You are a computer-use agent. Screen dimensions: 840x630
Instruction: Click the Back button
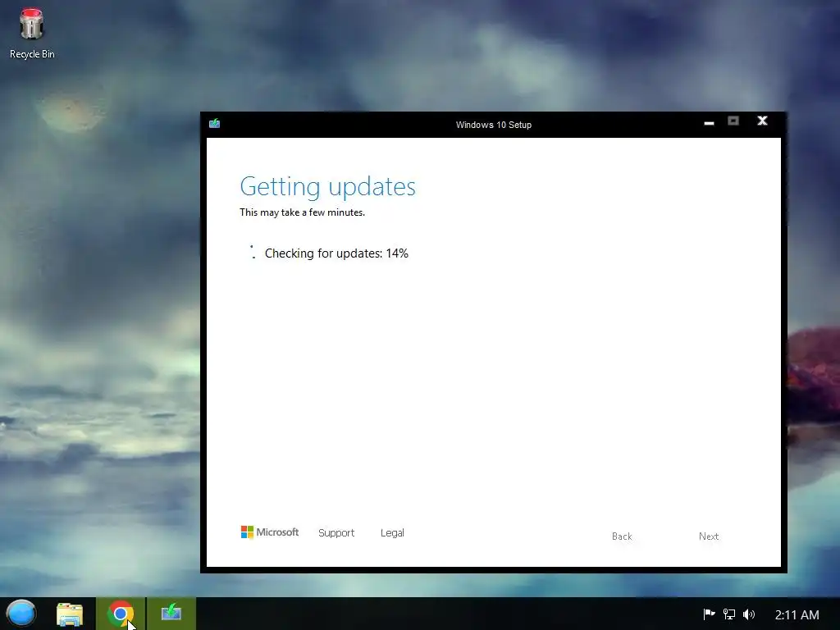coord(622,536)
